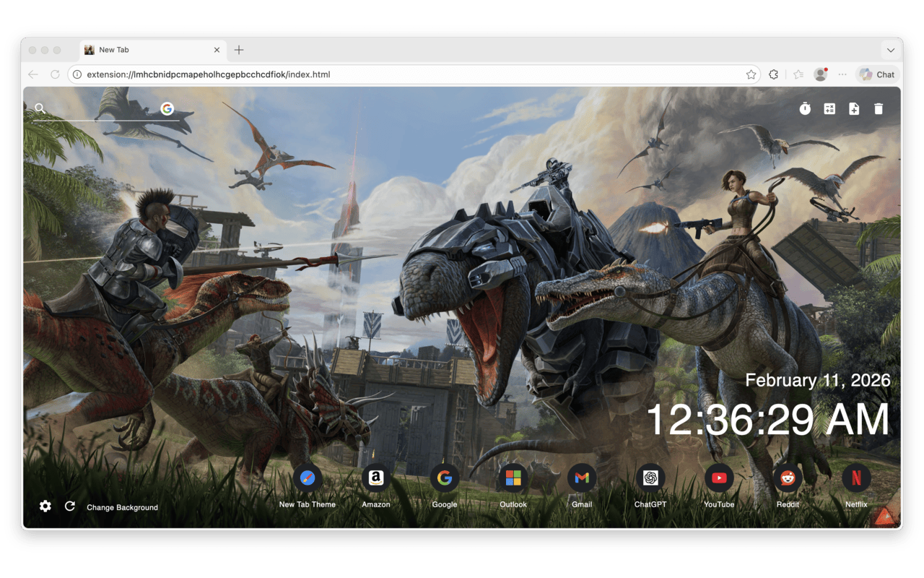Image resolution: width=924 pixels, height=578 pixels.
Task: Open the Favorites list icon
Action: coord(798,74)
